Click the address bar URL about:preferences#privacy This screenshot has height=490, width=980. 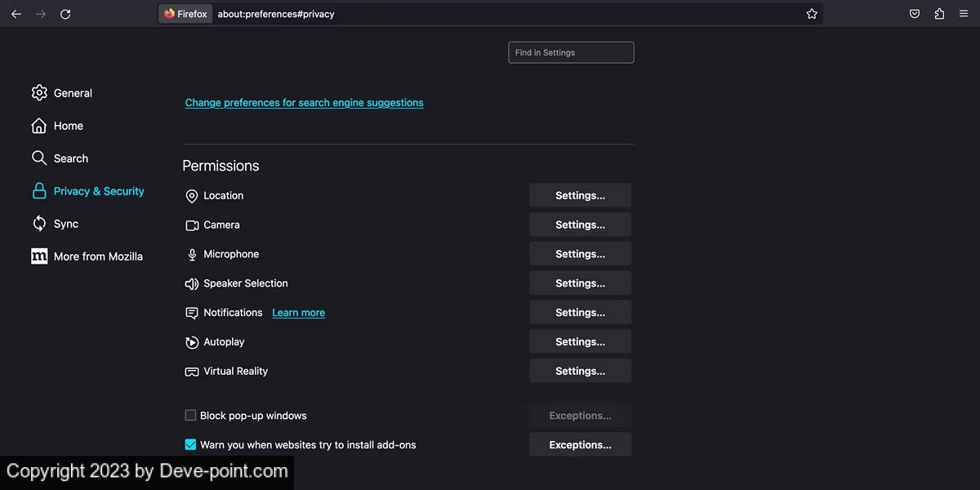[276, 14]
